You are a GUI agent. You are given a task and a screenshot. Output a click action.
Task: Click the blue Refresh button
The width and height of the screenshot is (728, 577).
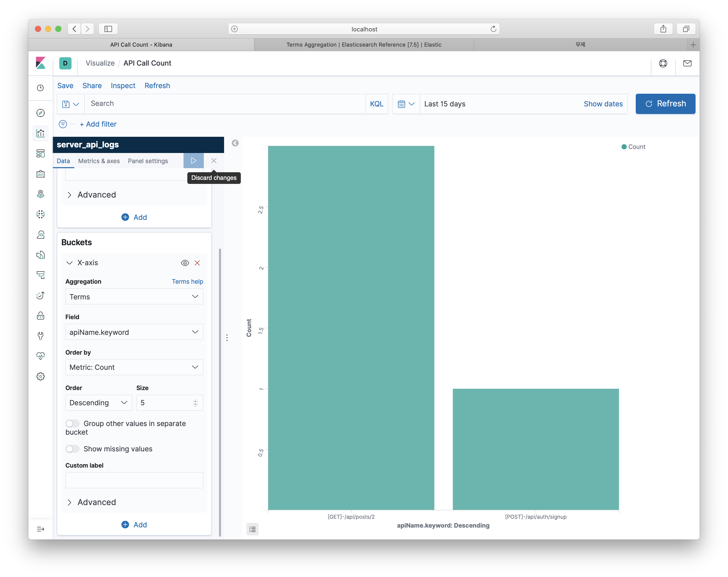[x=665, y=104]
